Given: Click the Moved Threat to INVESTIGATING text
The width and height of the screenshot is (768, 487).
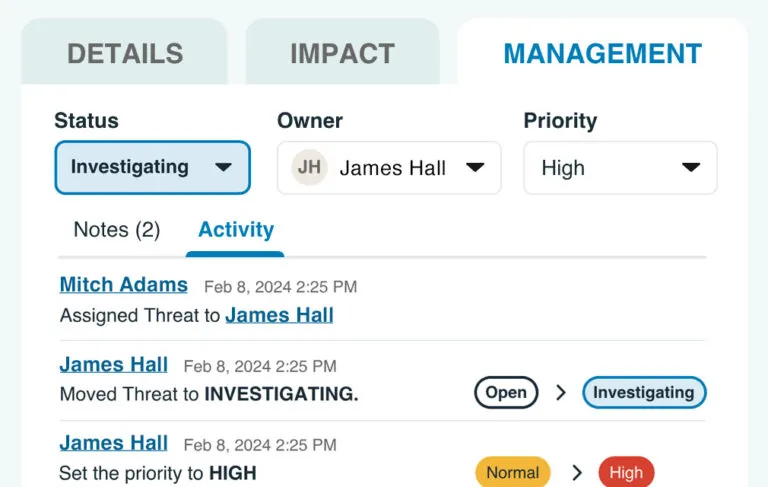Looking at the screenshot, I should [209, 394].
